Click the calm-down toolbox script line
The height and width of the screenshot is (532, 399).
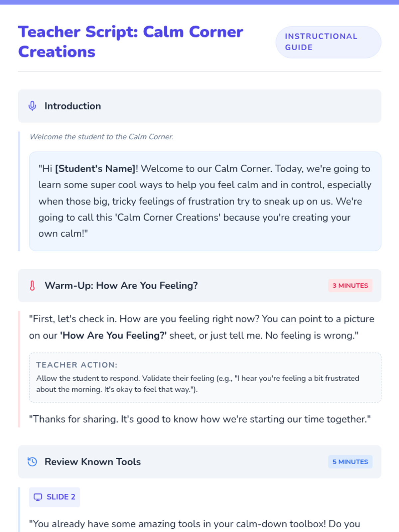[195, 524]
